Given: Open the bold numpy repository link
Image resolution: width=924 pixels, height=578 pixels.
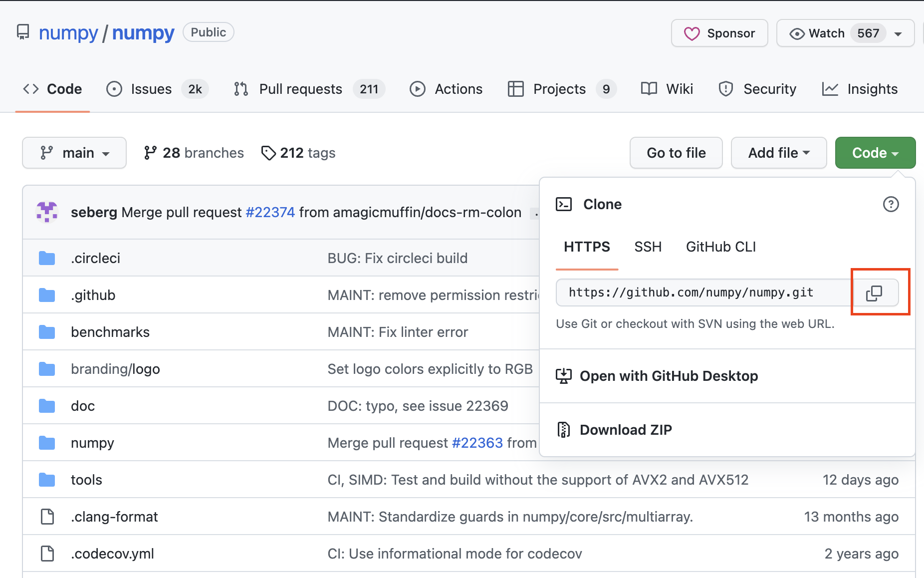Looking at the screenshot, I should coord(143,33).
